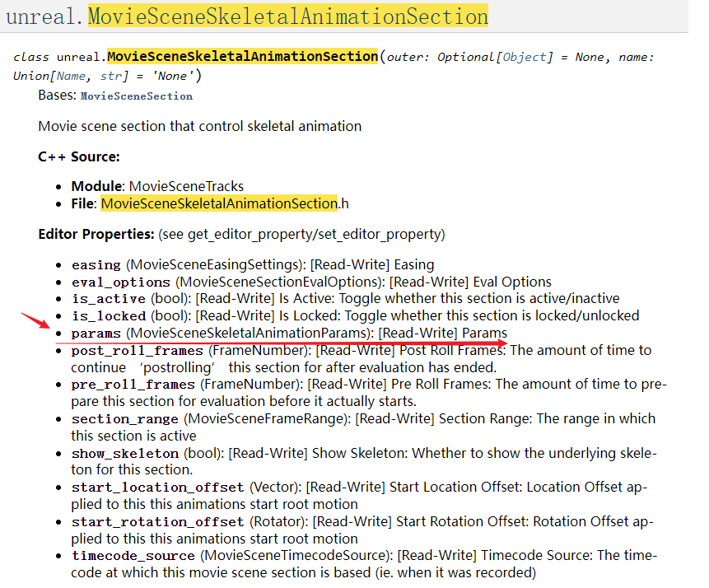Image resolution: width=709 pixels, height=588 pixels.
Task: Click the page heading unreal.MovieSceneSkeletalAnimationSection
Action: (x=247, y=16)
